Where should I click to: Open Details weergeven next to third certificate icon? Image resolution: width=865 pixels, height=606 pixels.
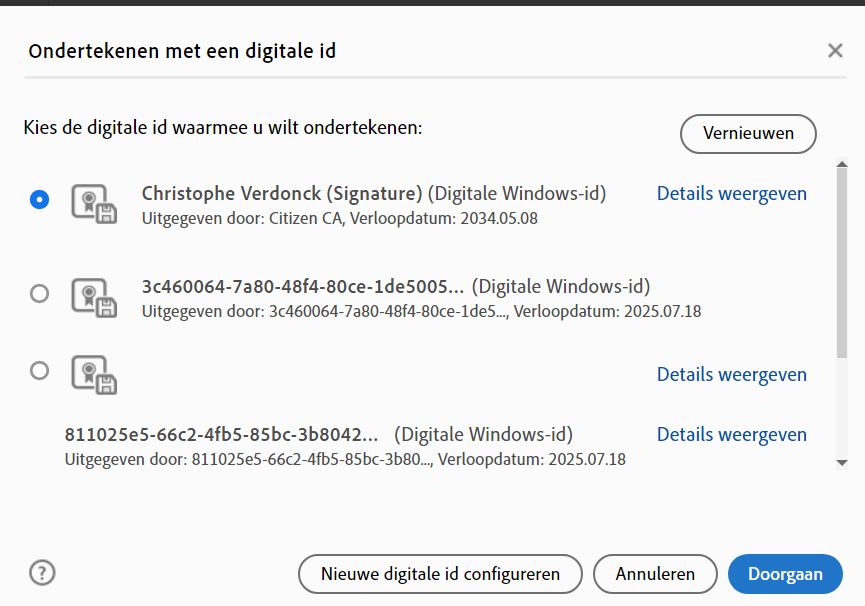pos(731,375)
